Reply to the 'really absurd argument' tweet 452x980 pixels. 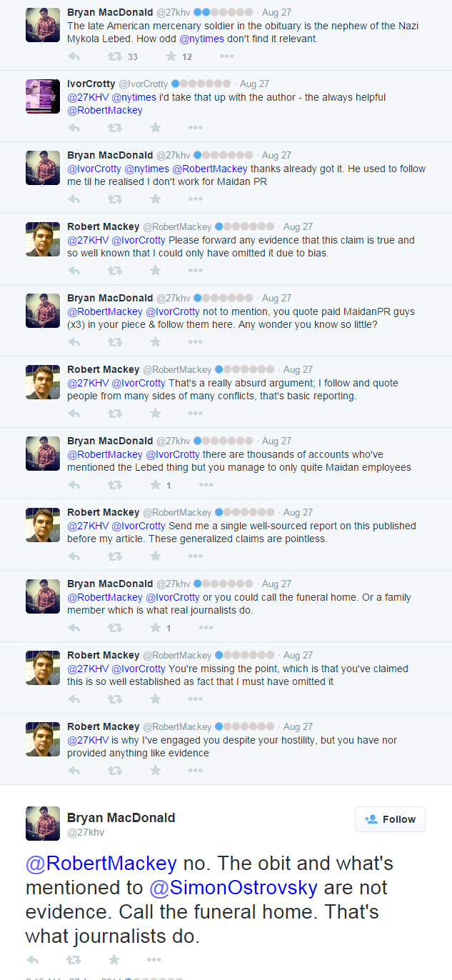74,414
